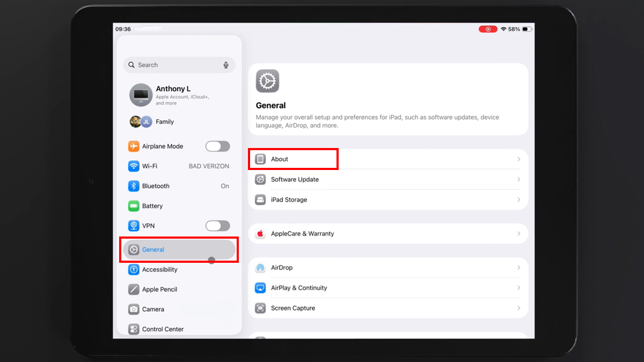Tap the large General gear header icon

267,81
